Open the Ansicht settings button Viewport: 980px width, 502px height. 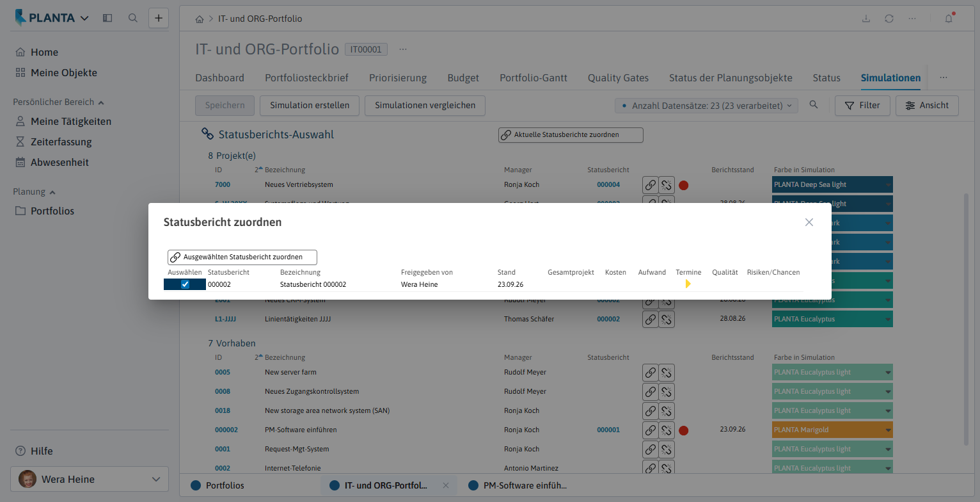click(927, 106)
